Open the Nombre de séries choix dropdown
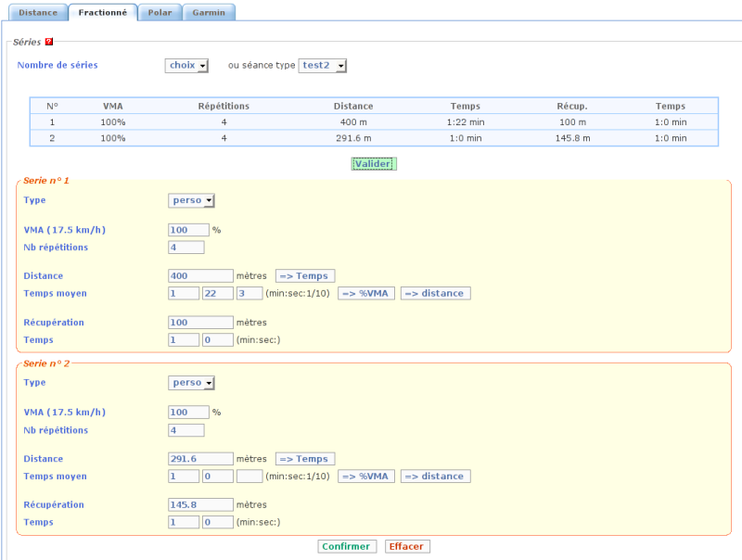 pyautogui.click(x=186, y=65)
